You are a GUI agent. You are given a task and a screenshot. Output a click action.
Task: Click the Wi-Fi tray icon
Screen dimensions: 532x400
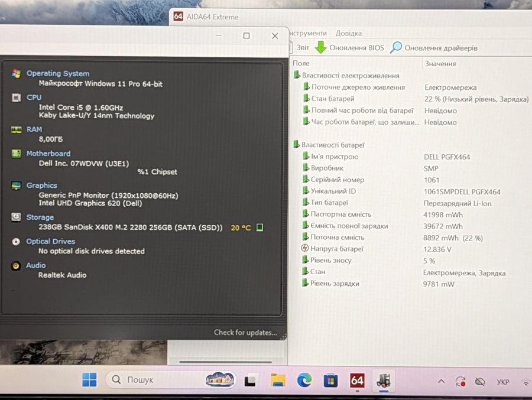coord(526,382)
